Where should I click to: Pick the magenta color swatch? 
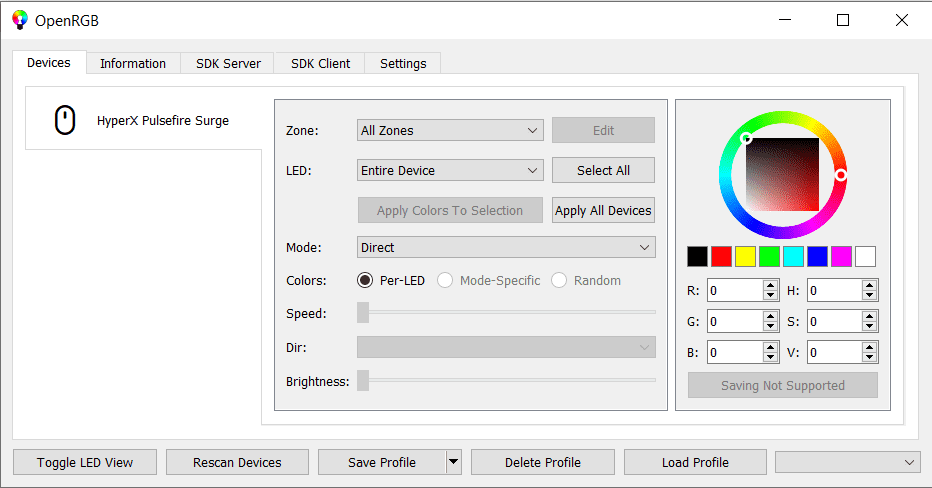pyautogui.click(x=841, y=257)
